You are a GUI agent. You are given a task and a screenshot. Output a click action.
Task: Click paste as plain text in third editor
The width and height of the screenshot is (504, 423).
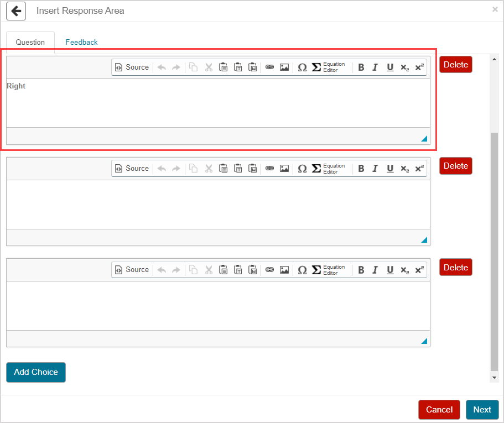[238, 270]
